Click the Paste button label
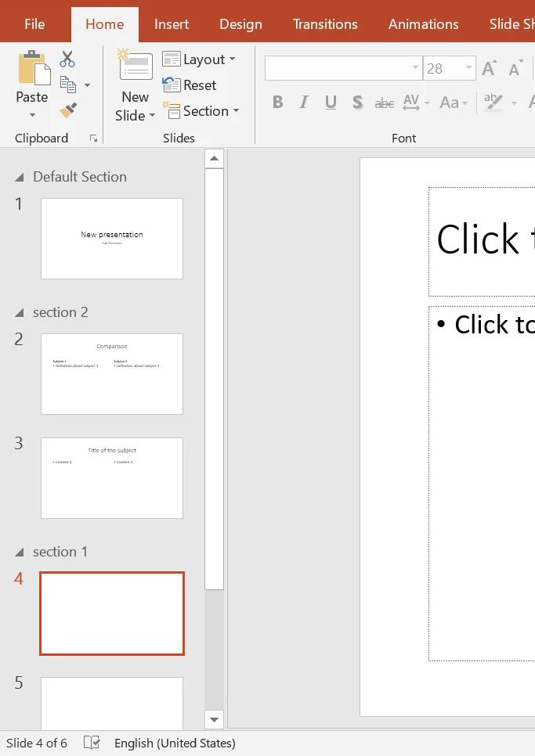Image resolution: width=535 pixels, height=756 pixels. coord(32,97)
